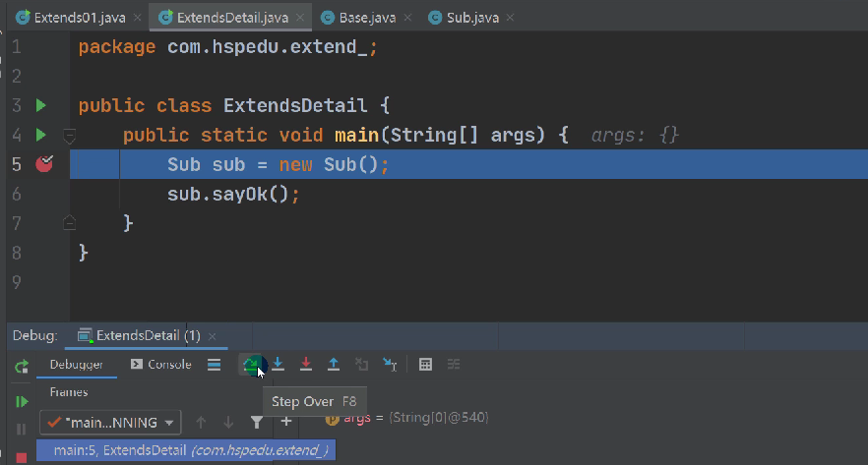Switch to the Debugger tab
868x465 pixels.
coord(77,365)
